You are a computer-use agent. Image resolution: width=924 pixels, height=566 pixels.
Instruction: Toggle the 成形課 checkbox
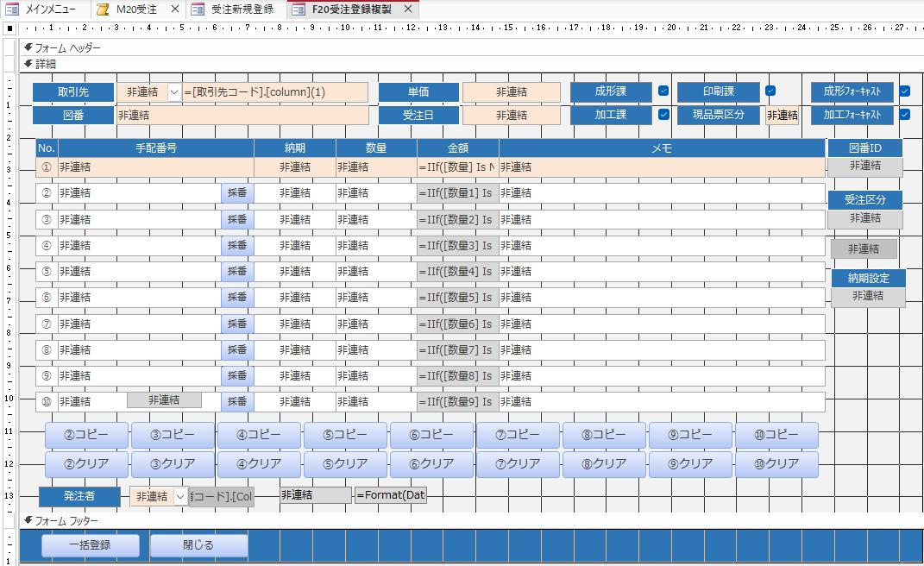coord(663,91)
